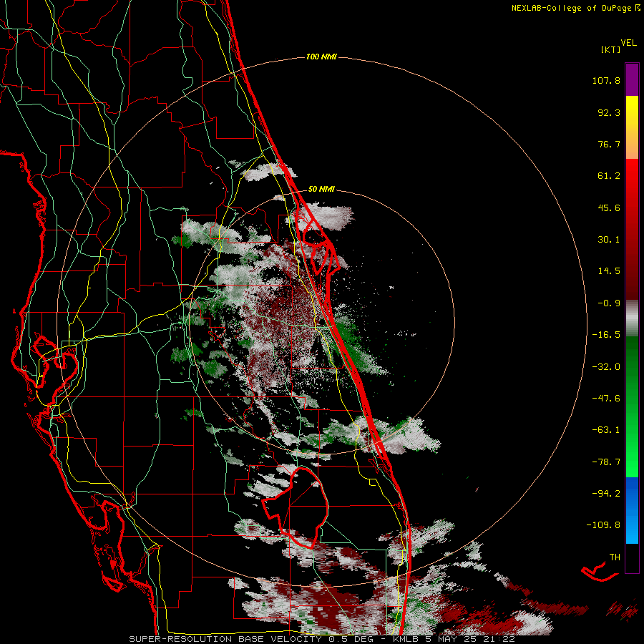Viewport: 644px width, 644px height.
Task: Select the 45.6 velocity scale value
Action: point(609,208)
